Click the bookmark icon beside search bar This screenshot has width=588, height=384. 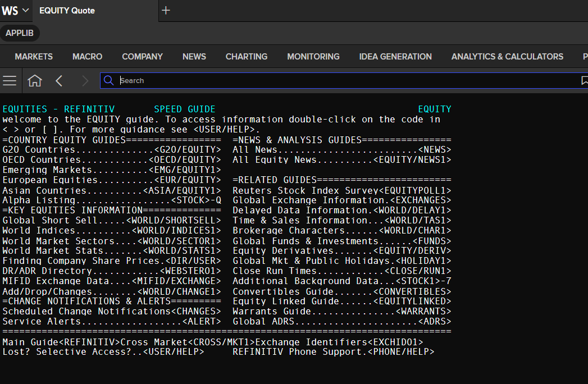coord(584,80)
